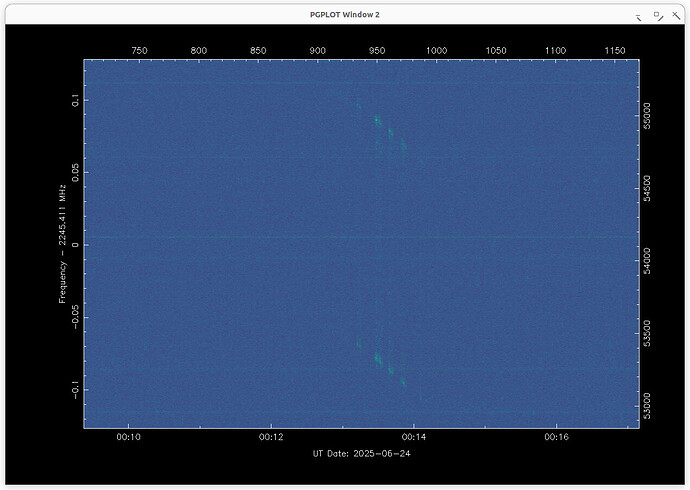
Task: Click the 1000 top axis label
Action: pyautogui.click(x=436, y=51)
